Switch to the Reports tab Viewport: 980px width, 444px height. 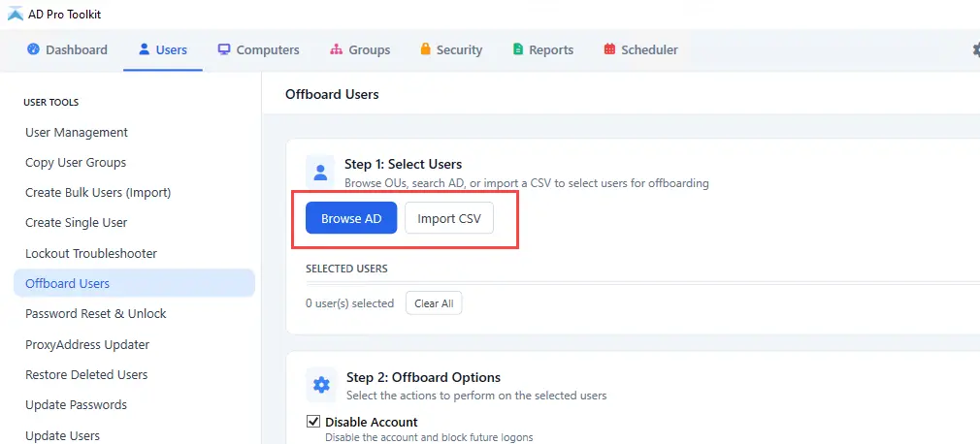click(x=543, y=50)
